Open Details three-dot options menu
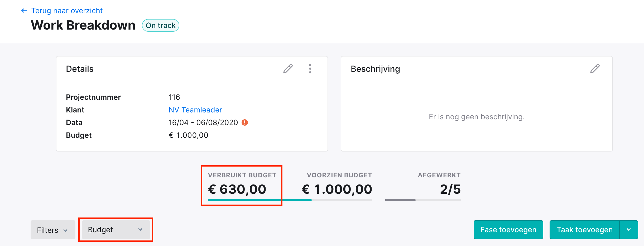Viewport: 644px width, 246px height. [x=310, y=69]
